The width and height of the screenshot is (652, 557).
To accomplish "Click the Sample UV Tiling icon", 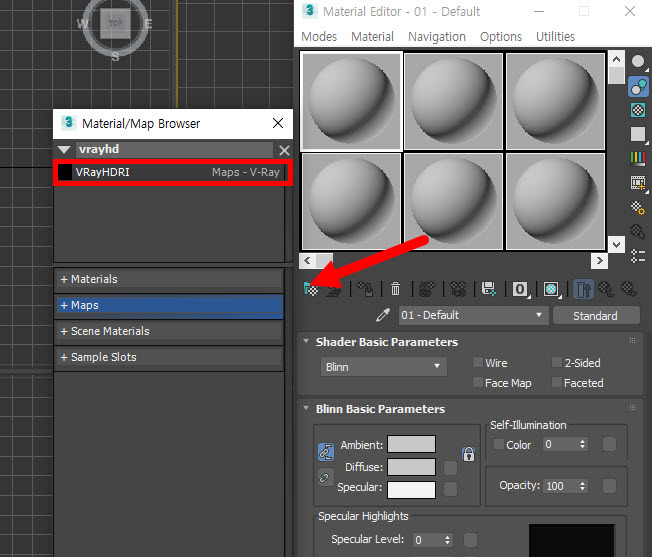I will pos(638,134).
